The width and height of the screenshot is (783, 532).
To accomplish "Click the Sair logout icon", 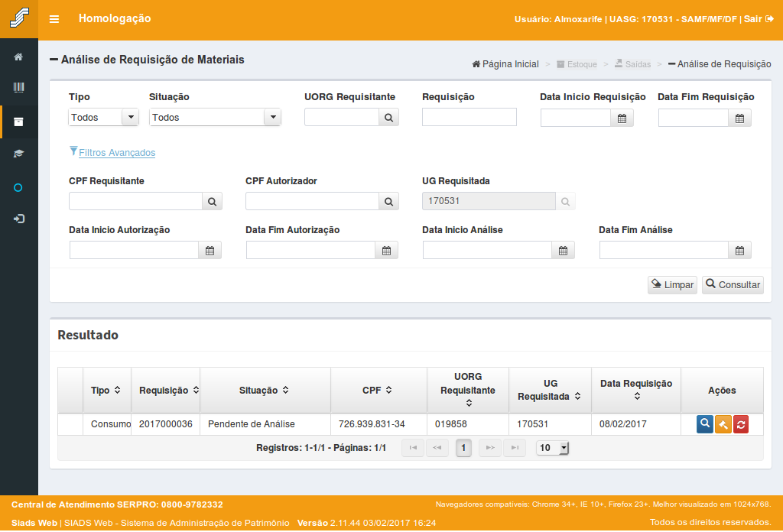I will [x=769, y=19].
